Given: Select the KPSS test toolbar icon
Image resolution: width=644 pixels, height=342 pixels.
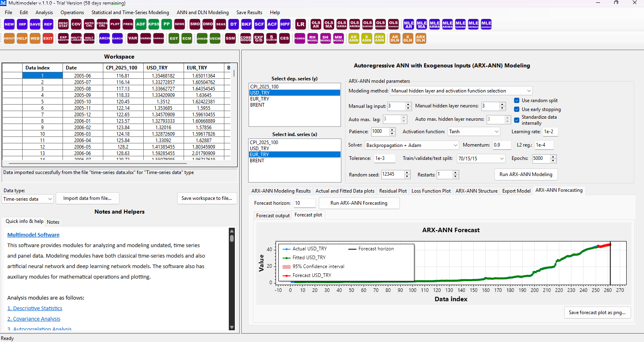Looking at the screenshot, I should click(154, 24).
